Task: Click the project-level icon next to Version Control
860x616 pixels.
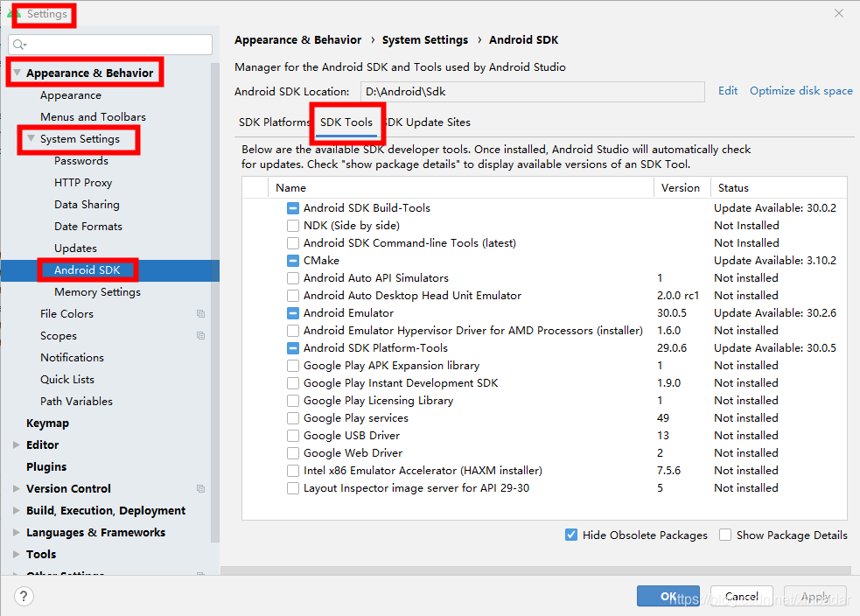Action: coord(200,489)
